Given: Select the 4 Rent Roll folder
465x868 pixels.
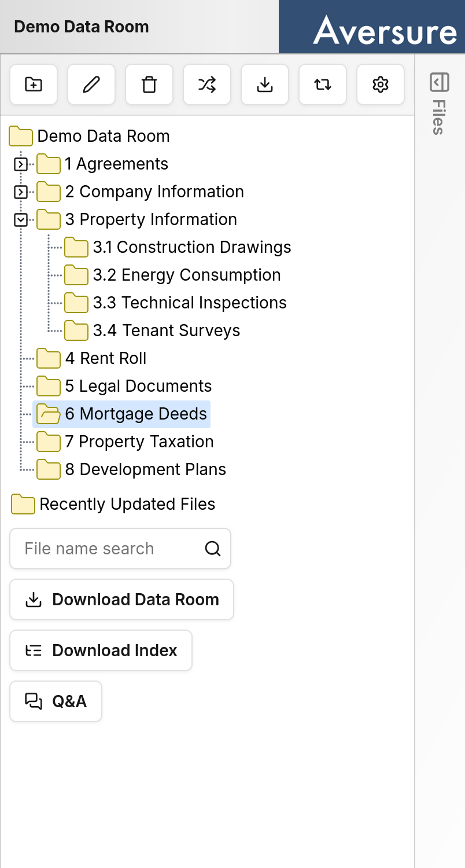Looking at the screenshot, I should pyautogui.click(x=92, y=359).
